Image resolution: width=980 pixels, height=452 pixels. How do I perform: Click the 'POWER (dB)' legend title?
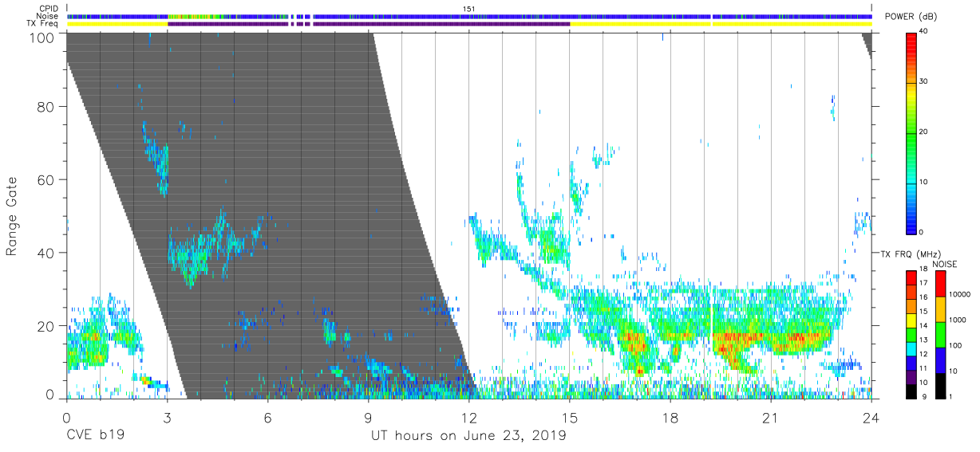(x=911, y=17)
